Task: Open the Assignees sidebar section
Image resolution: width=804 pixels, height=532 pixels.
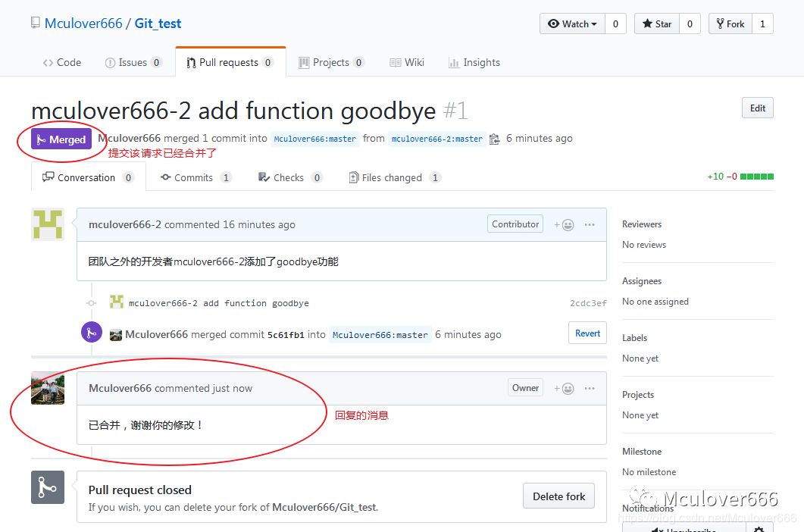Action: 641,280
